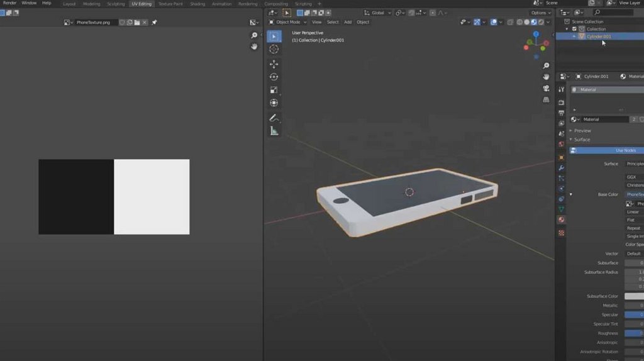Screen dimensions: 644x361
Task: Toggle perspective/orthographic grid view icon
Action: click(x=546, y=100)
